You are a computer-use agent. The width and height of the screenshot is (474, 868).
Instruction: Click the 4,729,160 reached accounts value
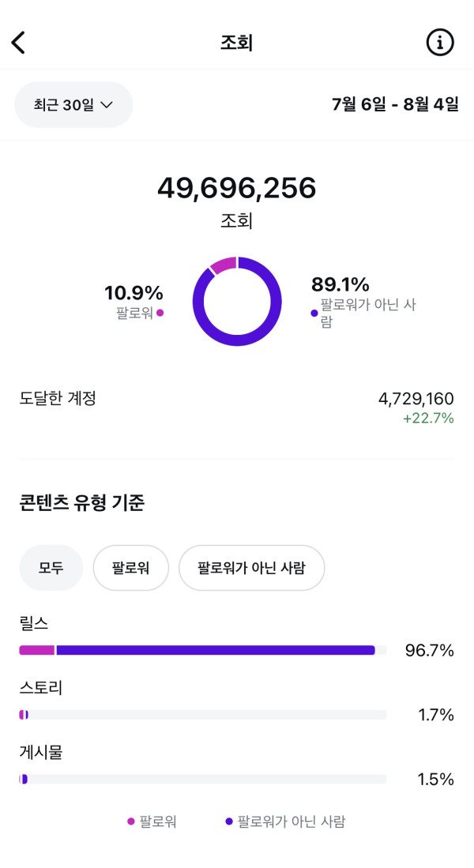pos(416,399)
